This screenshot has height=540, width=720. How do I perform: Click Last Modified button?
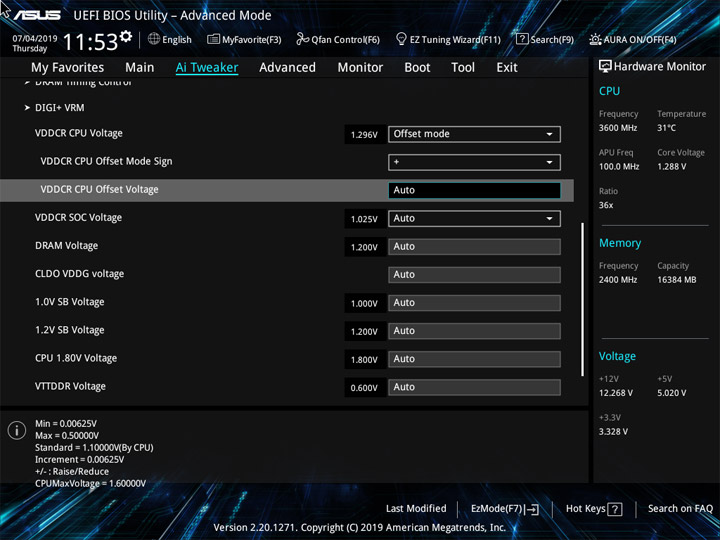416,509
